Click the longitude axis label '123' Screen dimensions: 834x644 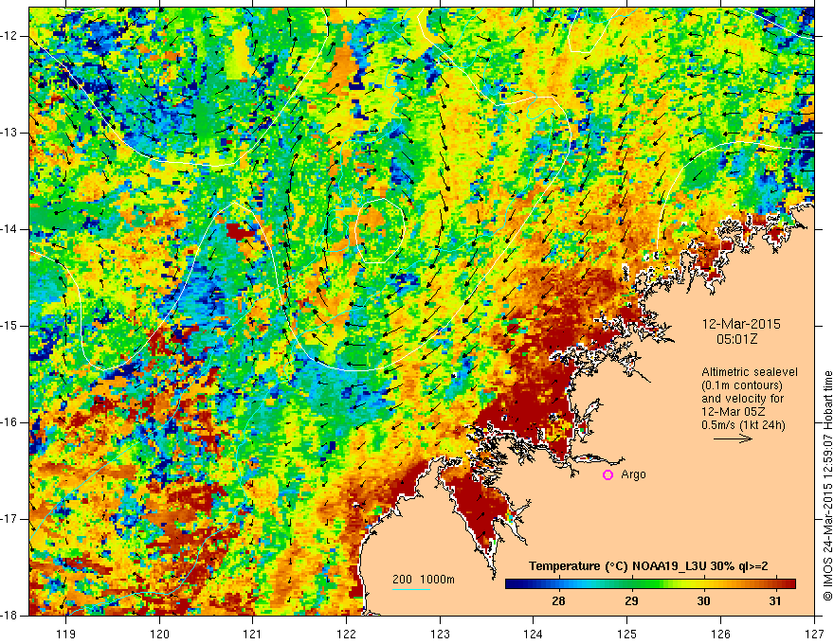coord(440,634)
